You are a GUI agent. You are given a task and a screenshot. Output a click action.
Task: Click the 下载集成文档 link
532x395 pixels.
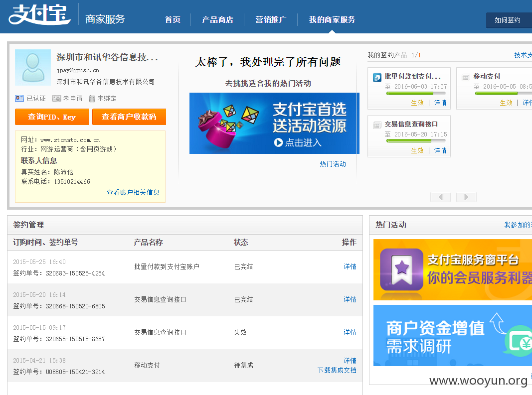point(337,370)
